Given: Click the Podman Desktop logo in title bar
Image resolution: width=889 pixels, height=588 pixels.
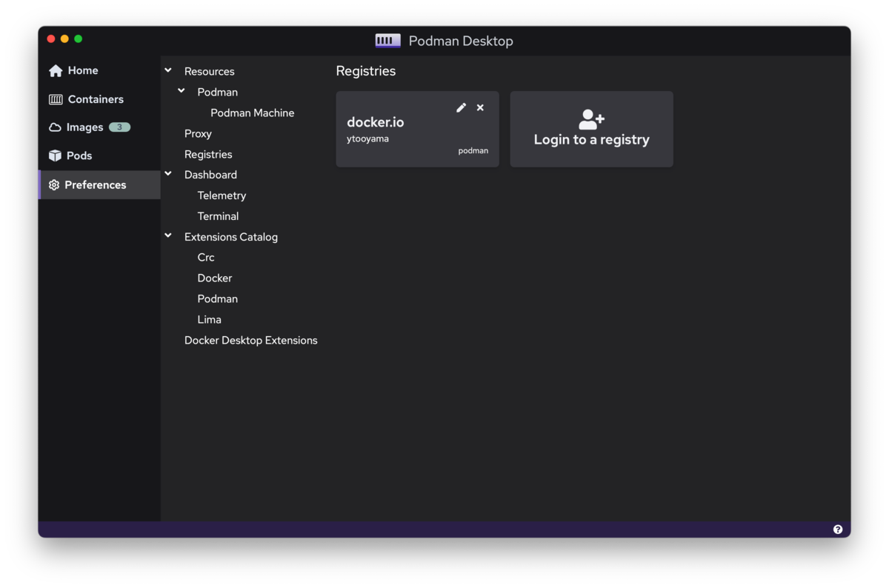Looking at the screenshot, I should [387, 41].
